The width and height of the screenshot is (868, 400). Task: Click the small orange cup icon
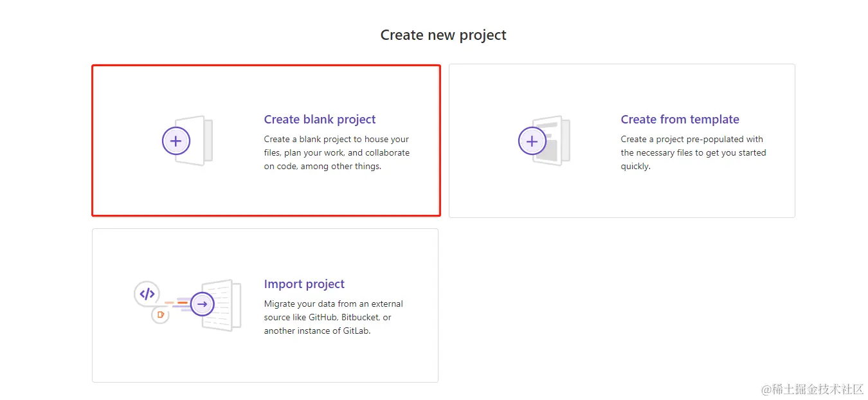[x=160, y=314]
